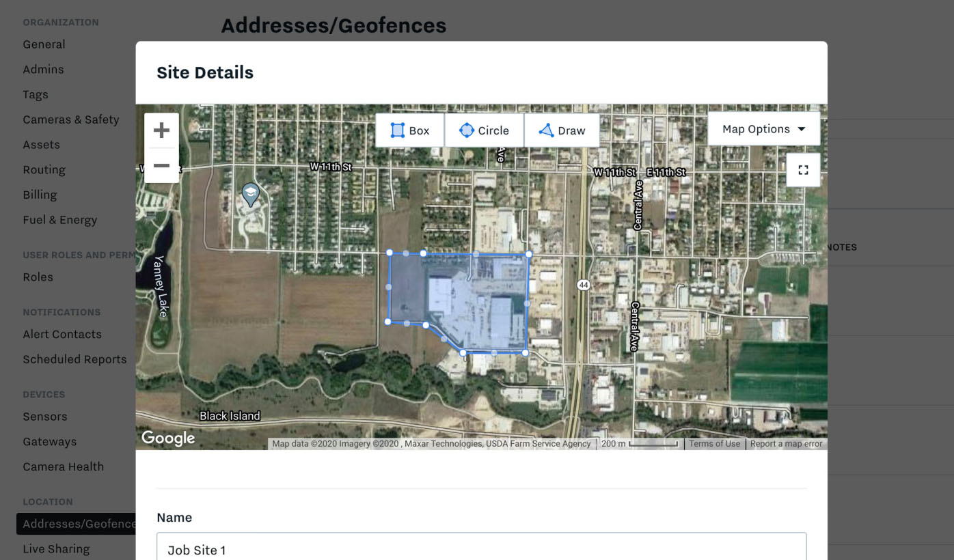The image size is (954, 560).
Task: Select Addresses/Geofences in sidebar
Action: coord(77,524)
